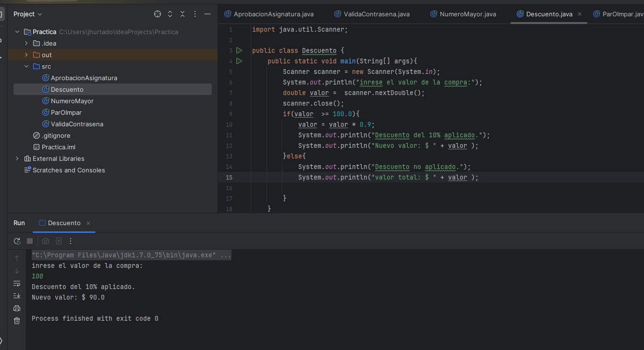Place cursor on scanner.close() line
The height and width of the screenshot is (350, 644).
pos(313,103)
